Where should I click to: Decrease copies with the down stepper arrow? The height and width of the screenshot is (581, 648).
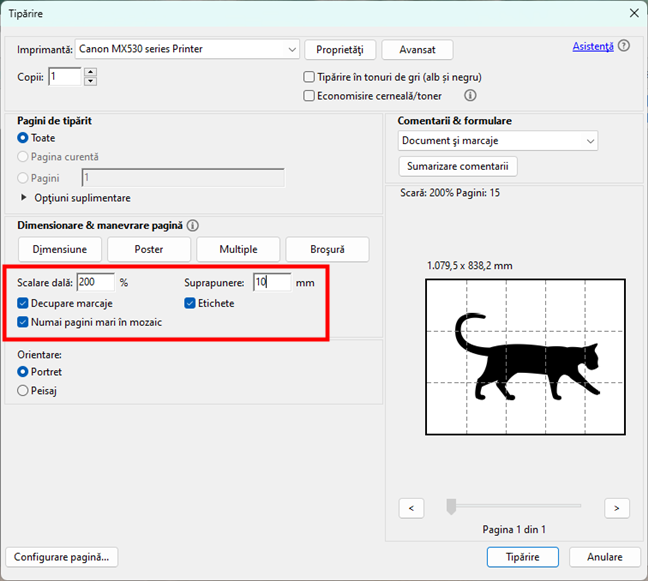pos(90,81)
